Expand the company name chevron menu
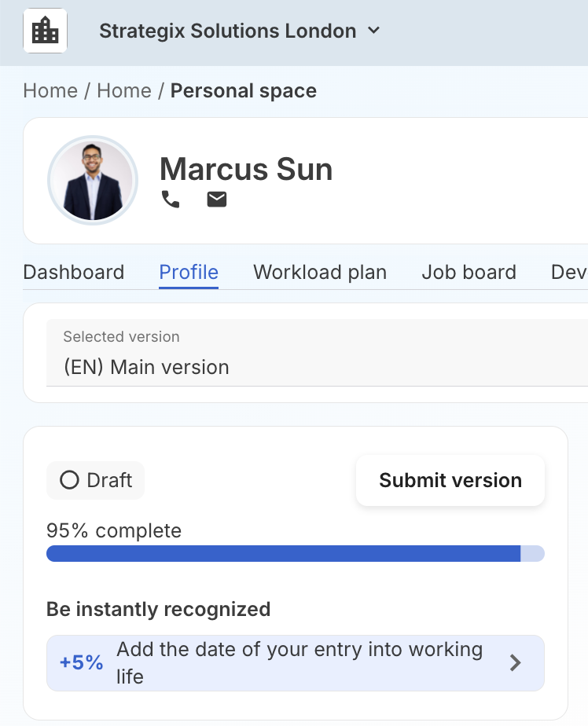Screen dimensions: 588x726 point(373,31)
